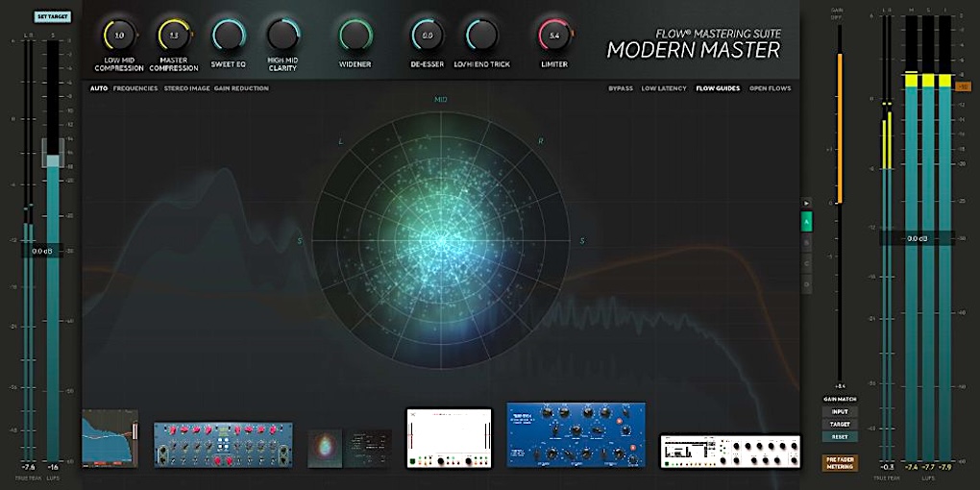980x490 pixels.
Task: Select snapshot A
Action: coord(807,221)
